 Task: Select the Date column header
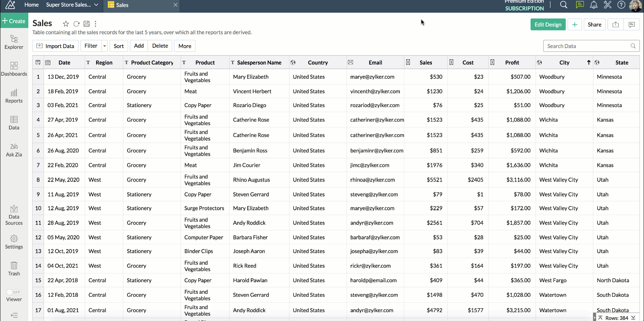[64, 63]
